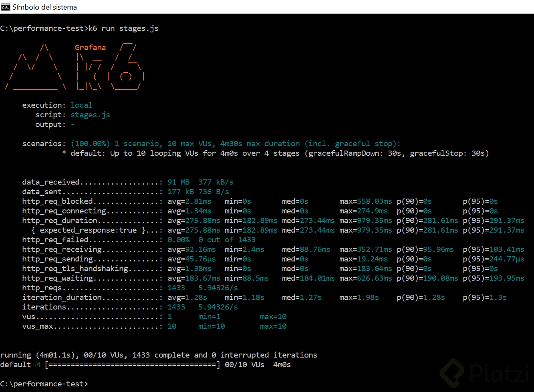Click the "max=352.71ms" value
The image size is (534, 392).
click(366, 249)
